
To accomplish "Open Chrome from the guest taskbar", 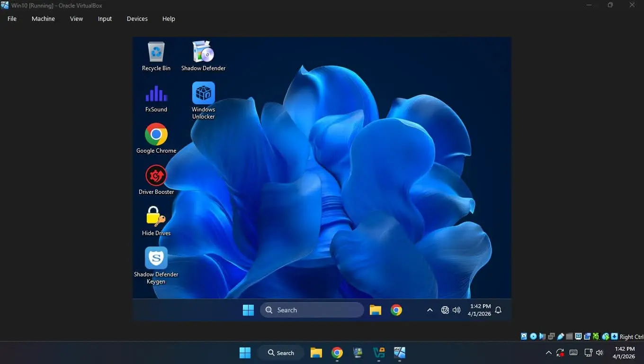I will 396,310.
